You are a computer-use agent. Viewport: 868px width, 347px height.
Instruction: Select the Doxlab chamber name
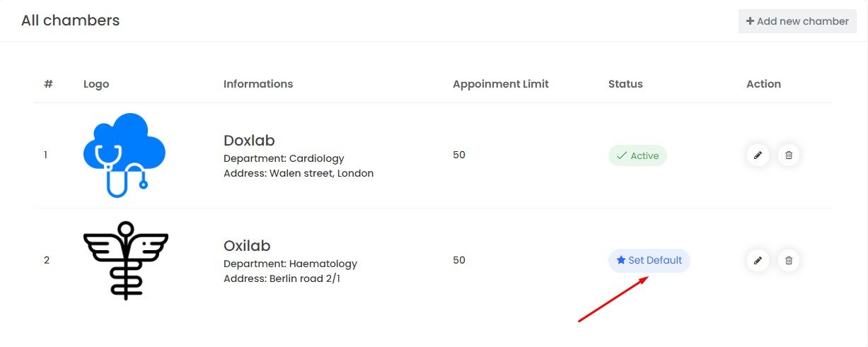[248, 140]
